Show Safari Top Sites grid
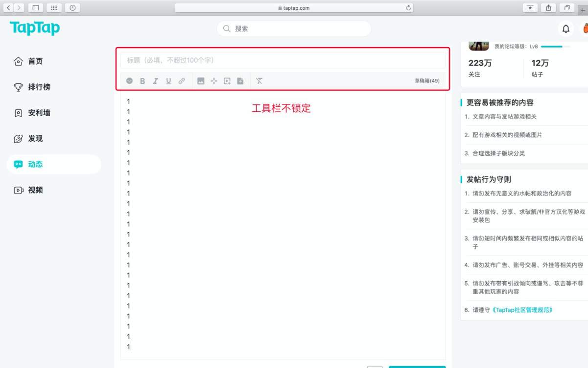Image resolution: width=588 pixels, height=368 pixels. pyautogui.click(x=54, y=8)
